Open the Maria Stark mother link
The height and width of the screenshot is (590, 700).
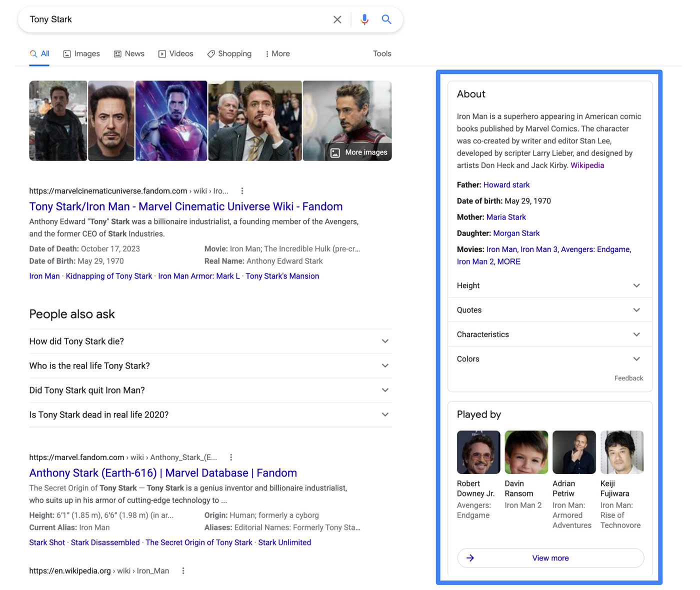506,217
